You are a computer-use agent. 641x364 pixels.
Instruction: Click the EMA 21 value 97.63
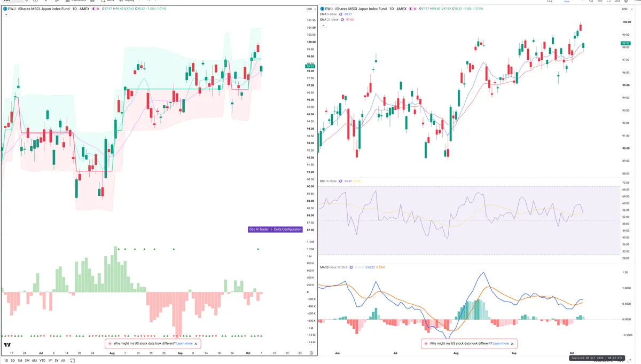pos(350,20)
